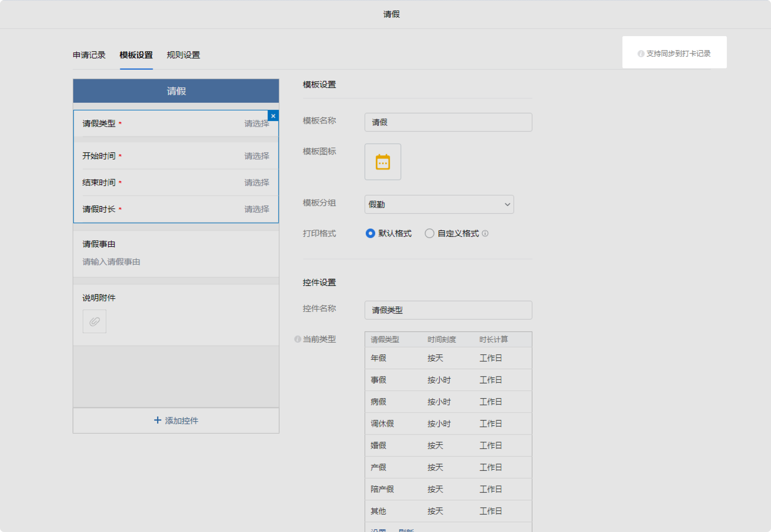This screenshot has width=771, height=532.
Task: Click the 年假 cell in the type table
Action: coord(378,358)
